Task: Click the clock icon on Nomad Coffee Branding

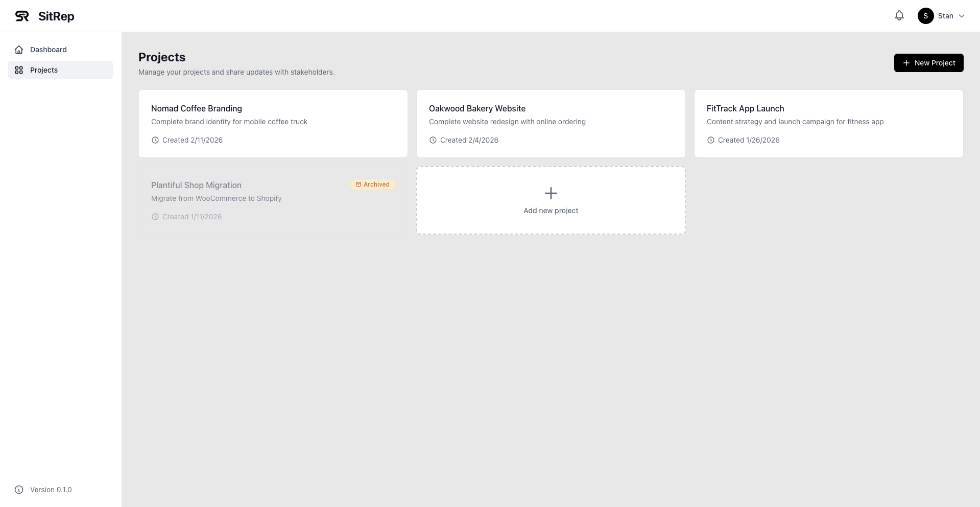Action: point(155,140)
